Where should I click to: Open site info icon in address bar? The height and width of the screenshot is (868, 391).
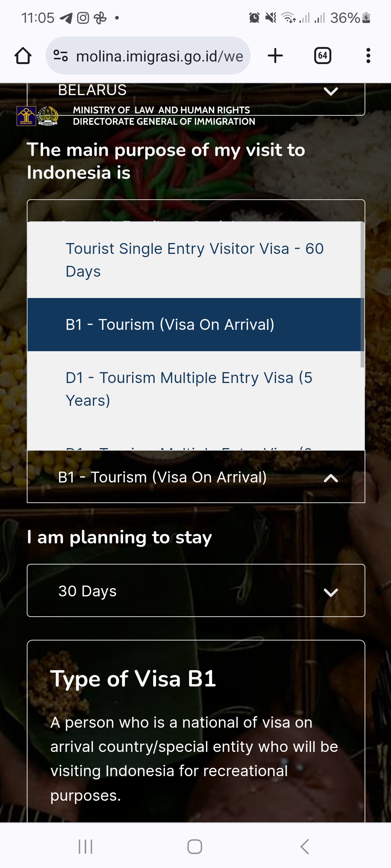(60, 56)
